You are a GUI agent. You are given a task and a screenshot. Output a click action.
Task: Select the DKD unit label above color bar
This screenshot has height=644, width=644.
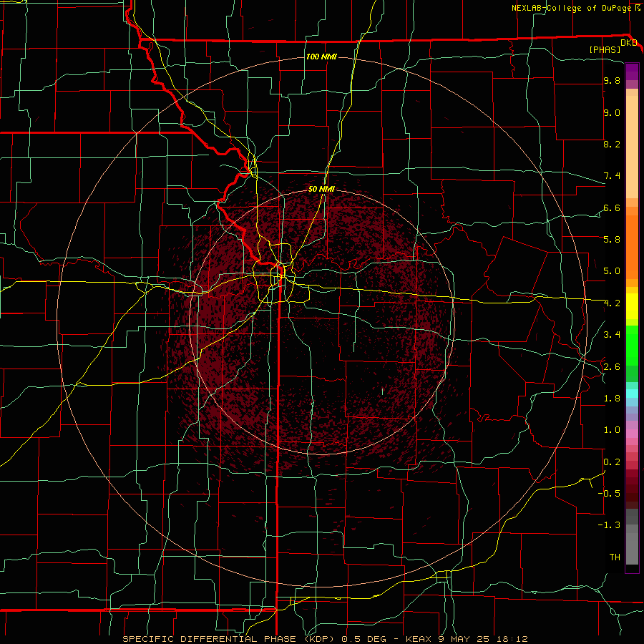[x=629, y=43]
